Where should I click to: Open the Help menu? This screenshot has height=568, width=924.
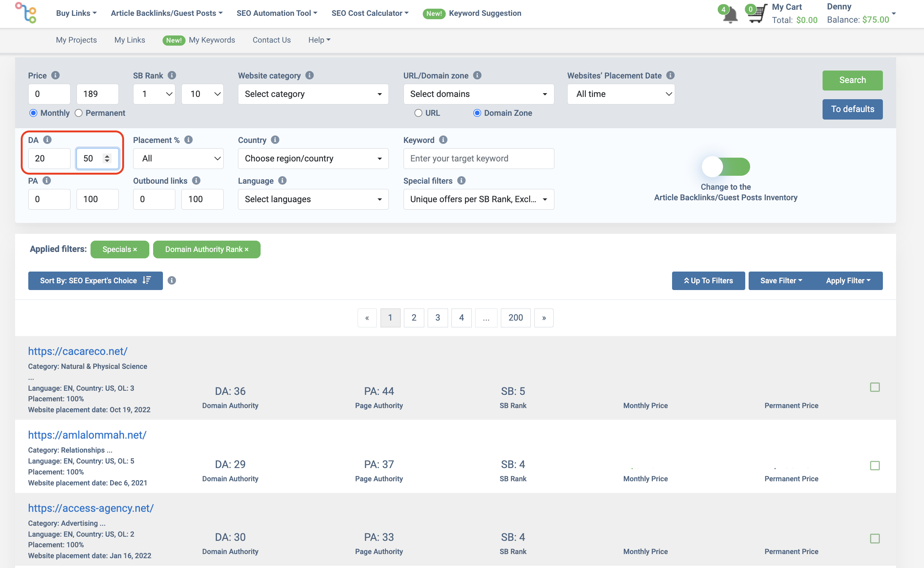pyautogui.click(x=319, y=40)
